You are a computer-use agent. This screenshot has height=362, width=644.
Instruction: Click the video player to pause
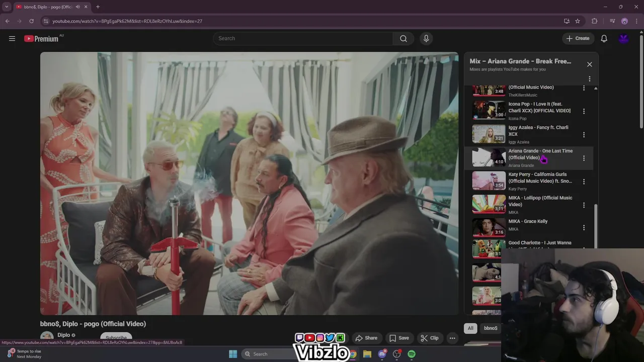coord(249,184)
